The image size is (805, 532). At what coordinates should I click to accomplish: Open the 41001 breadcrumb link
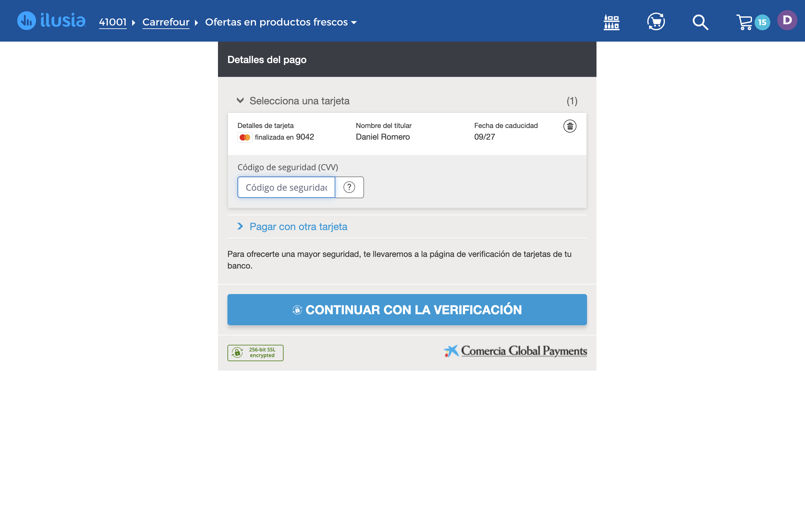click(113, 21)
